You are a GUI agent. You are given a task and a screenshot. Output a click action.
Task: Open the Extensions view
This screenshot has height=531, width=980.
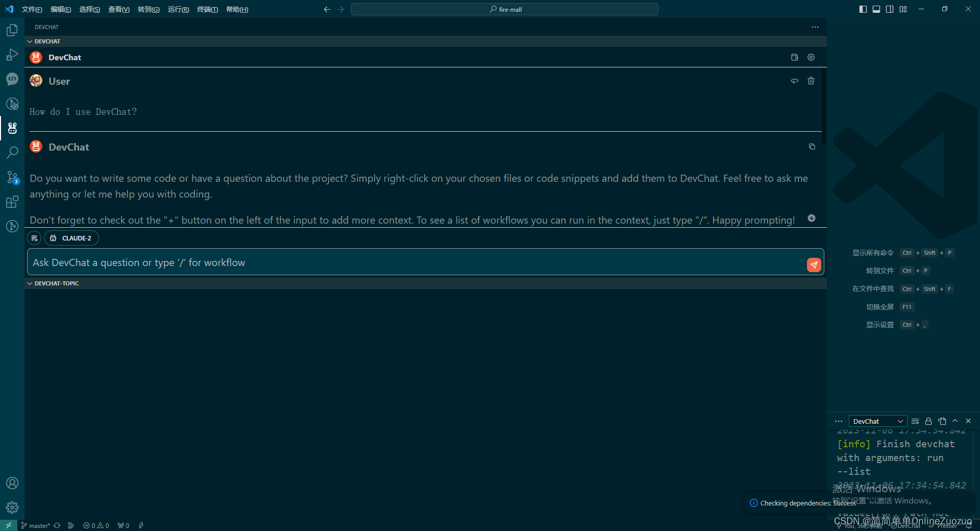(12, 202)
